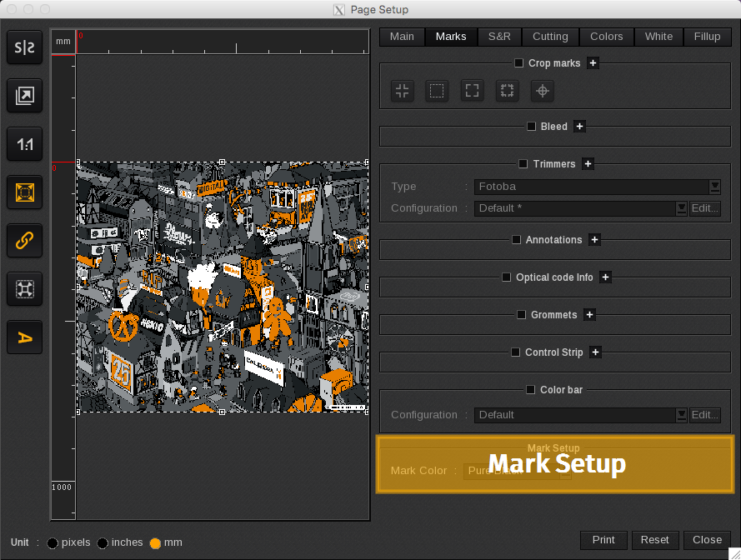
Task: Click the orange chain link icon
Action: click(25, 241)
